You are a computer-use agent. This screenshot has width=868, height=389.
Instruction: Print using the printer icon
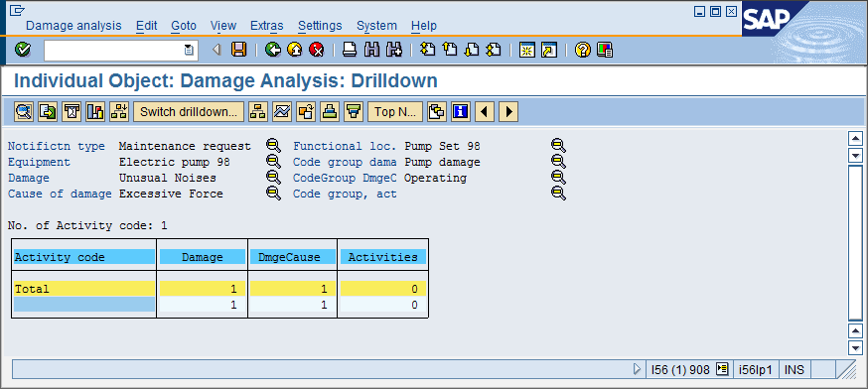click(x=350, y=50)
